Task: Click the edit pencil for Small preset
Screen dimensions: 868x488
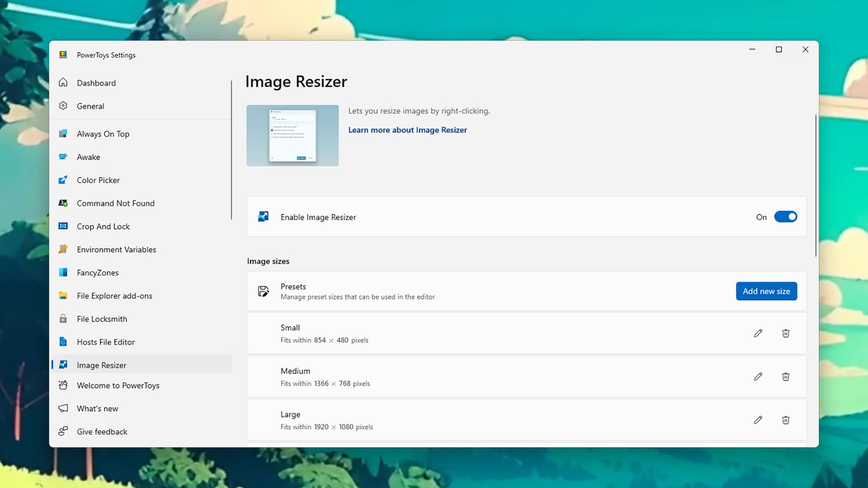Action: (x=758, y=333)
